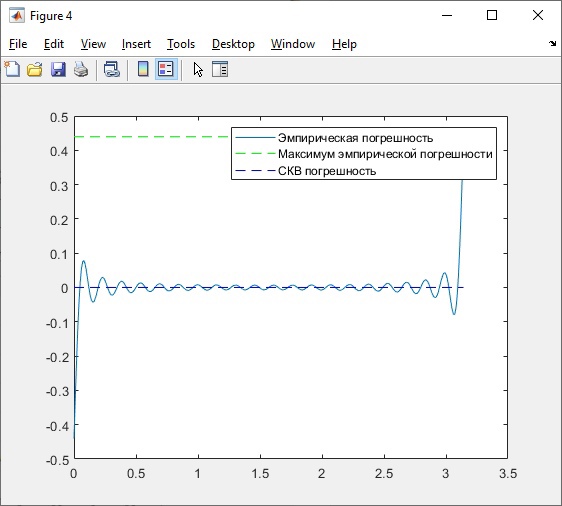Select the Edit Plot arrow tool

tap(198, 69)
